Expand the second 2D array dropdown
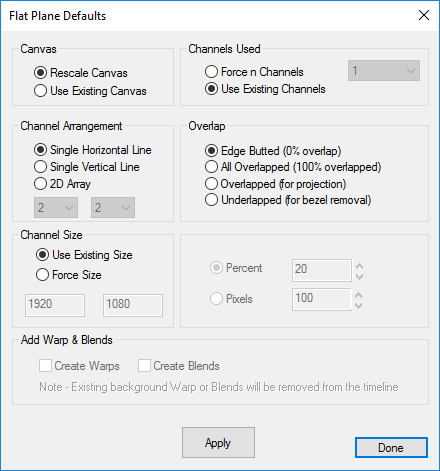The image size is (440, 471). [x=113, y=207]
